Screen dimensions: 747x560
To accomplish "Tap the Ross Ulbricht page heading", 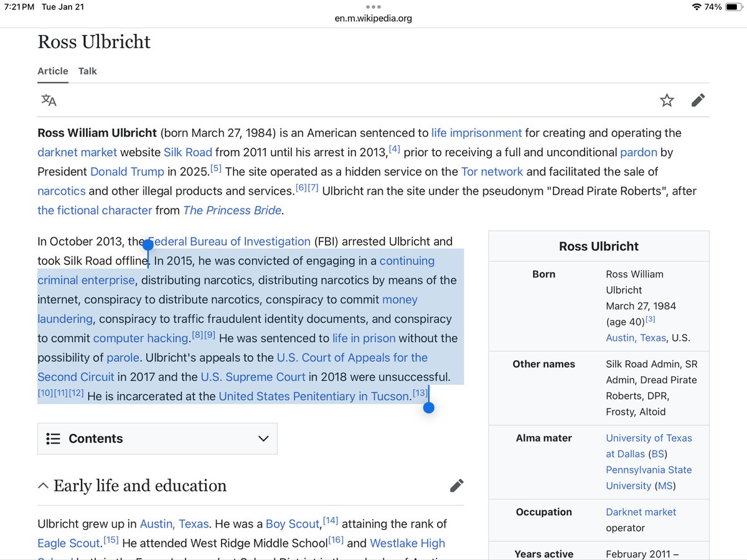I will click(x=94, y=42).
